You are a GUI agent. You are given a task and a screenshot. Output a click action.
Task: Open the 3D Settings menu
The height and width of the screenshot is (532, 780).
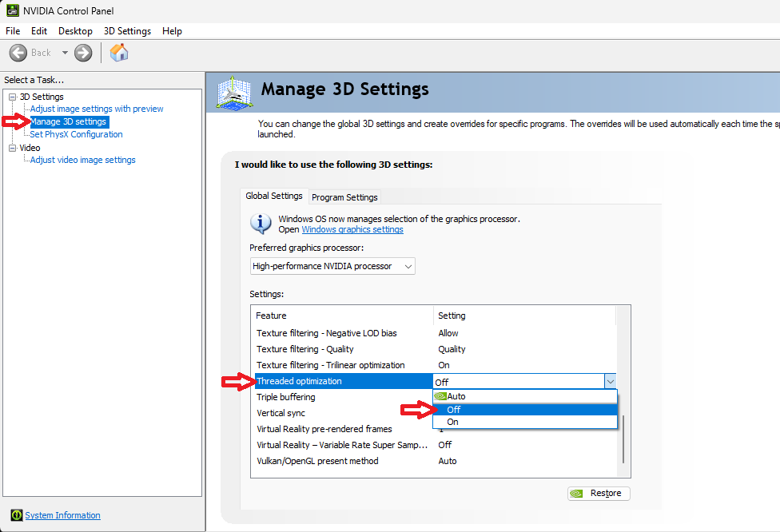[x=127, y=31]
